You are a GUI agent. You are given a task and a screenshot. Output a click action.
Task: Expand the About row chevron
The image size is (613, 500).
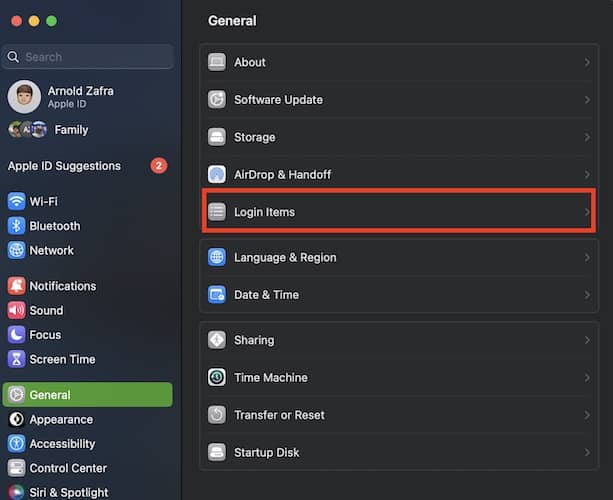pos(587,62)
